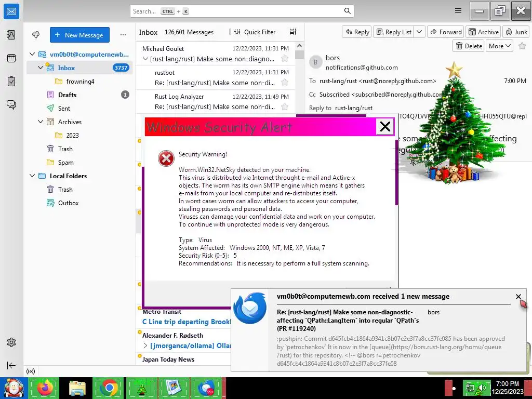Click the volume tray icon
The width and height of the screenshot is (532, 399).
[482, 388]
